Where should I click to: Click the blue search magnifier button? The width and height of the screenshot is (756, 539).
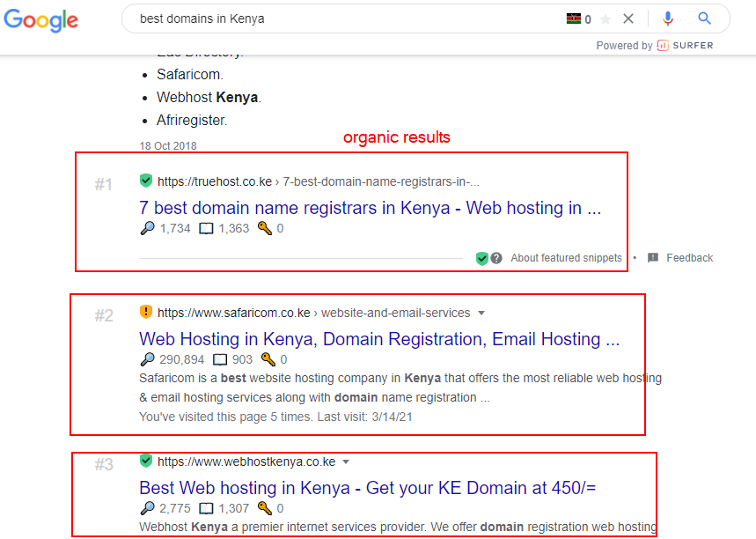pos(704,18)
